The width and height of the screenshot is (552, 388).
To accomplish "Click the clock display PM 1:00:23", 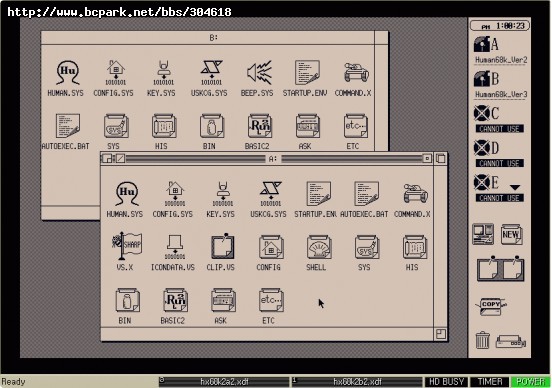I will point(500,26).
